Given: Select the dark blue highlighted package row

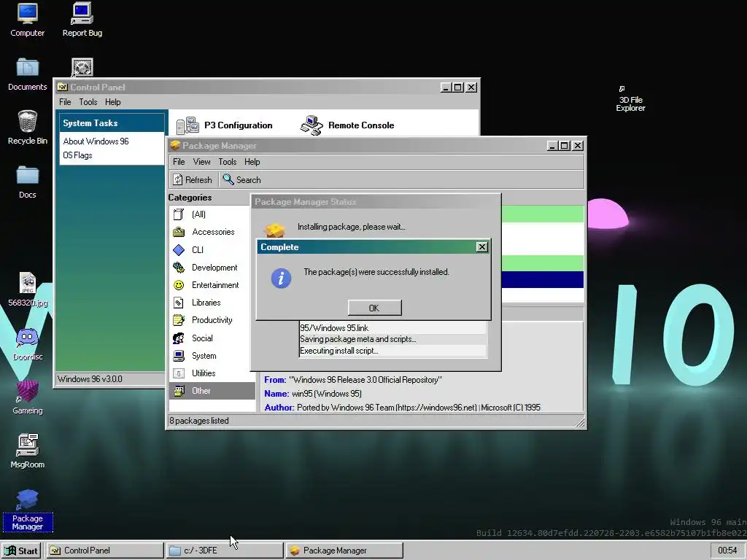Looking at the screenshot, I should [x=543, y=279].
